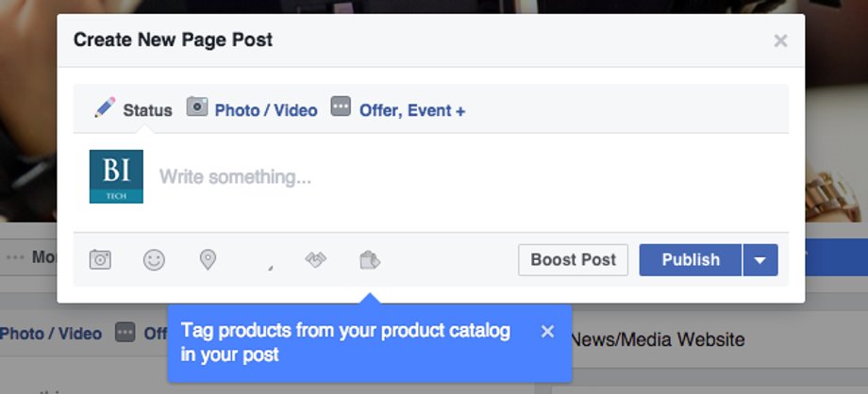Click the gray dots icon beside Offer, Event +

coord(341,107)
